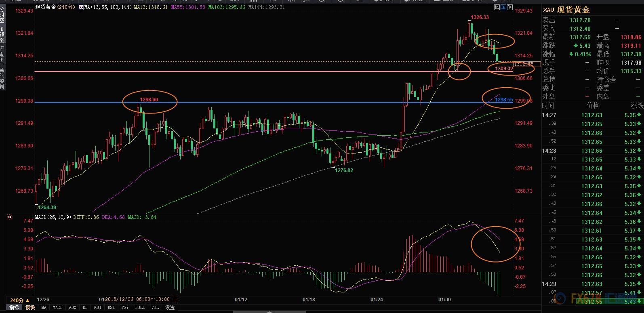The image size is (644, 313).
Task: Click the MA55:1301.58 readout
Action: coord(188,7)
